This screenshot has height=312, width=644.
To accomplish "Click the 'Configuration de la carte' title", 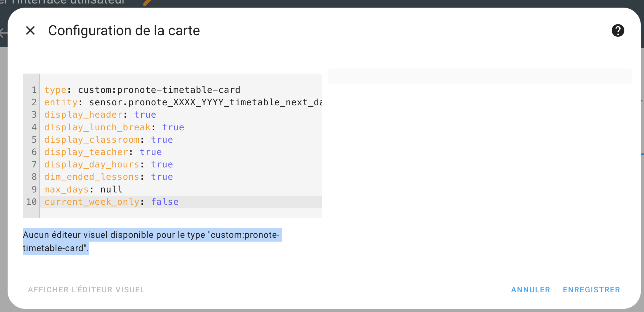I will tap(124, 31).
